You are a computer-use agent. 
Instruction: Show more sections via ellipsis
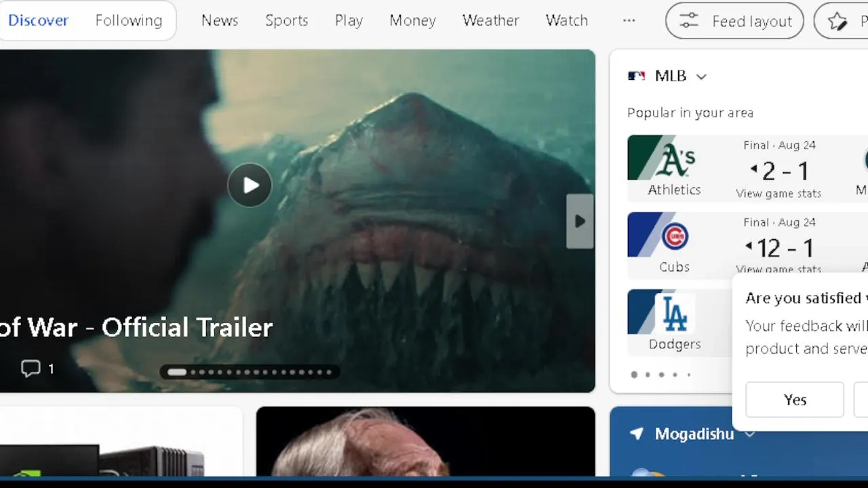629,20
